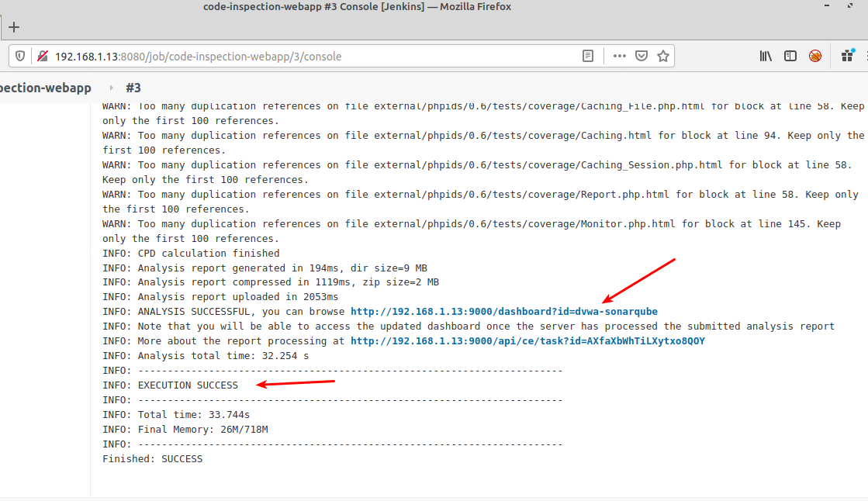This screenshot has width=868, height=501.
Task: Open the SonarQube dvwa-sonarqube dashboard link
Action: coord(503,312)
